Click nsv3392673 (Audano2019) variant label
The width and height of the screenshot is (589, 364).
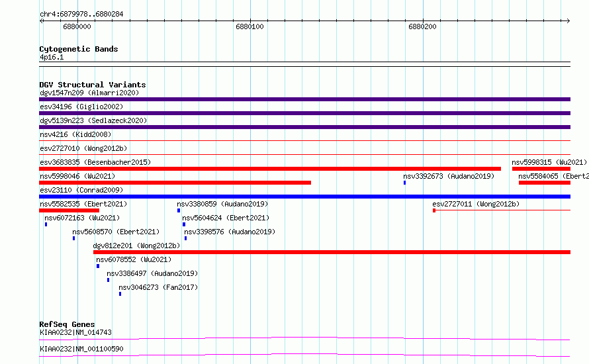(x=449, y=176)
